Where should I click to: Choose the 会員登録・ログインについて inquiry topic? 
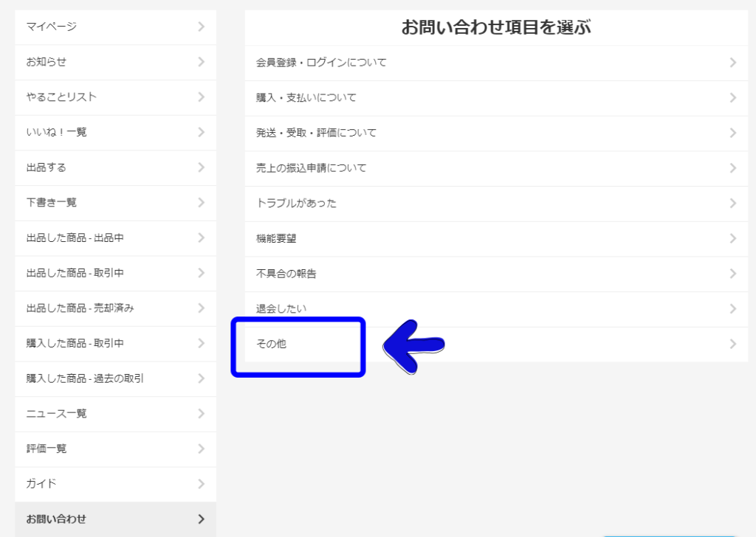321,63
